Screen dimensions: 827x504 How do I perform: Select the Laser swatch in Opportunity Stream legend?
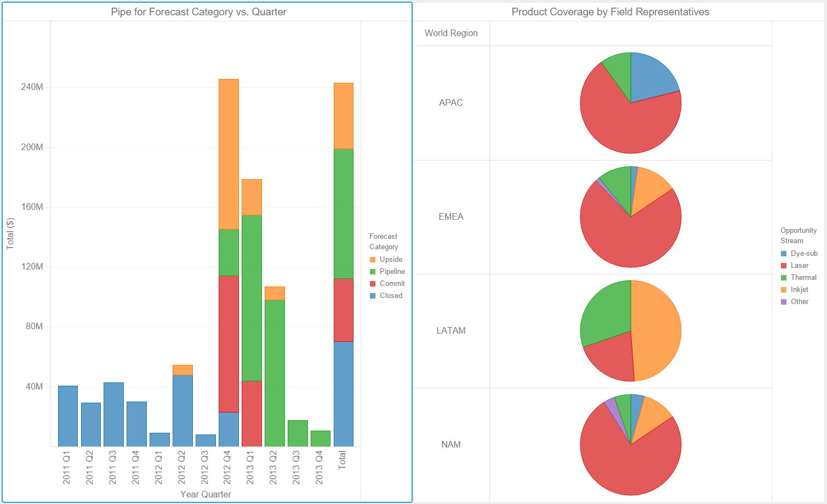coord(785,265)
